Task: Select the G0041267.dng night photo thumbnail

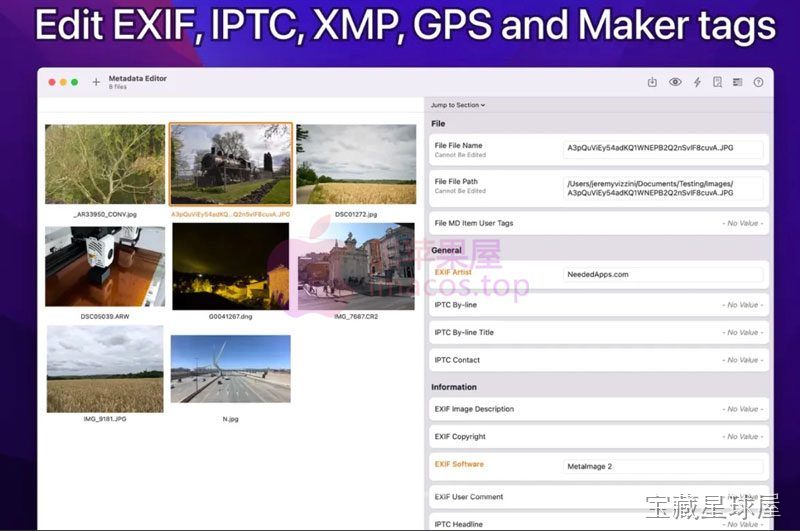Action: pos(231,266)
